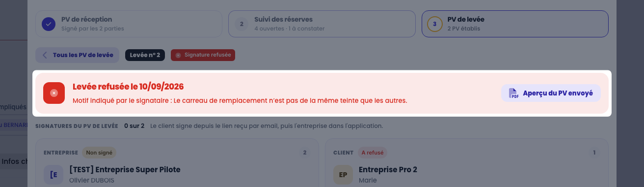644x187 pixels.
Task: Click the checkmark icon on PV de réception
Action: click(x=48, y=24)
